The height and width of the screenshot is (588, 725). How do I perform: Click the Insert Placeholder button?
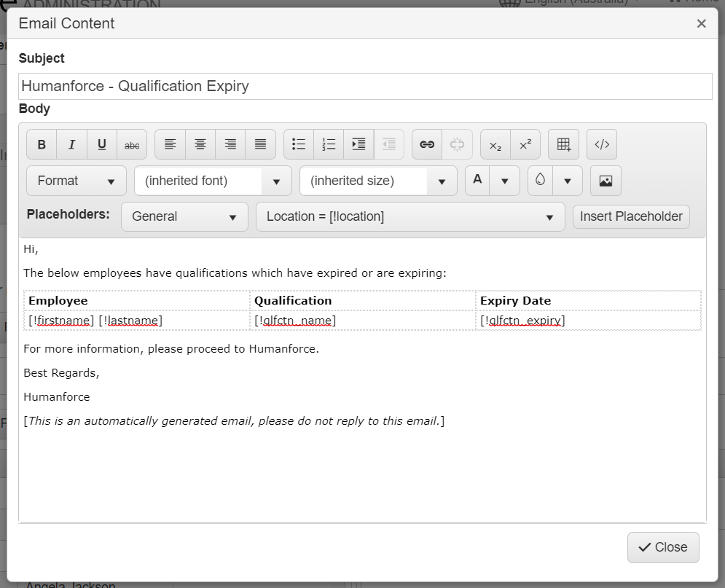point(631,217)
